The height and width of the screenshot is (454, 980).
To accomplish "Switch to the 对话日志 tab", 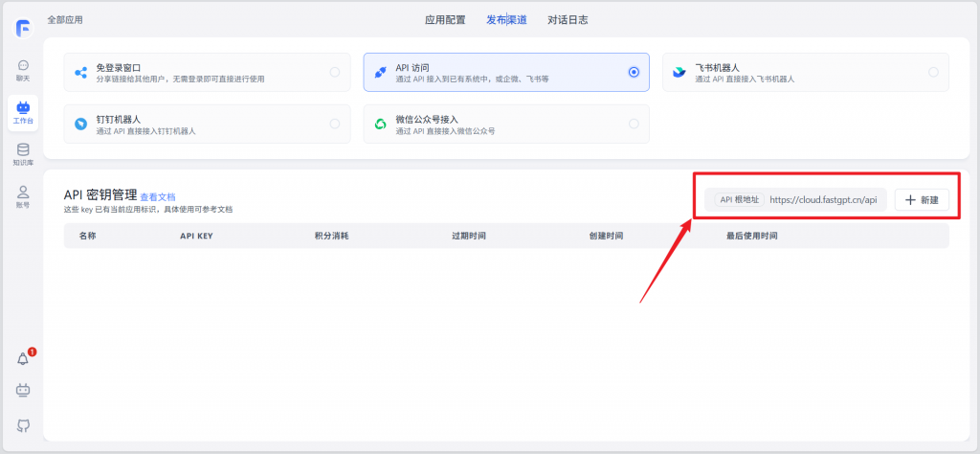I will (568, 19).
